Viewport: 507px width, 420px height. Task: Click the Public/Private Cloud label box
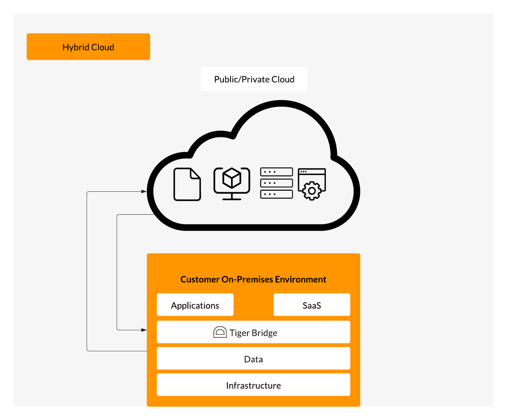pyautogui.click(x=254, y=79)
